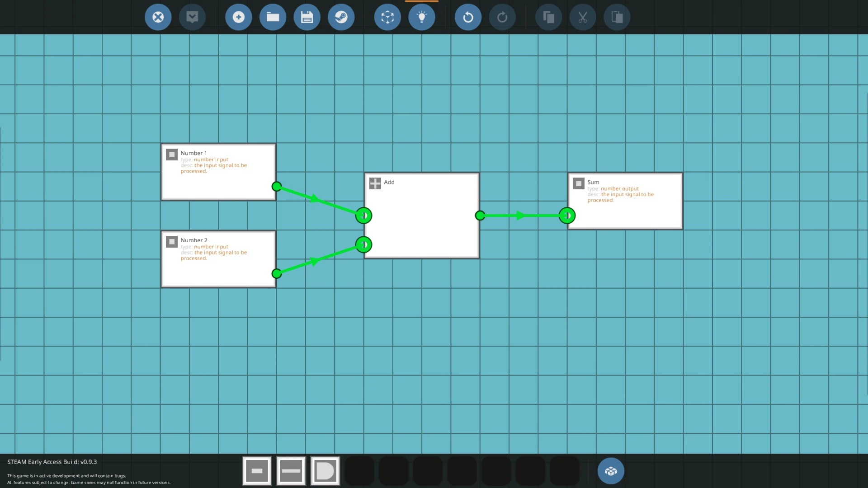Select the small block in hotbar
Image resolution: width=868 pixels, height=488 pixels.
(257, 471)
